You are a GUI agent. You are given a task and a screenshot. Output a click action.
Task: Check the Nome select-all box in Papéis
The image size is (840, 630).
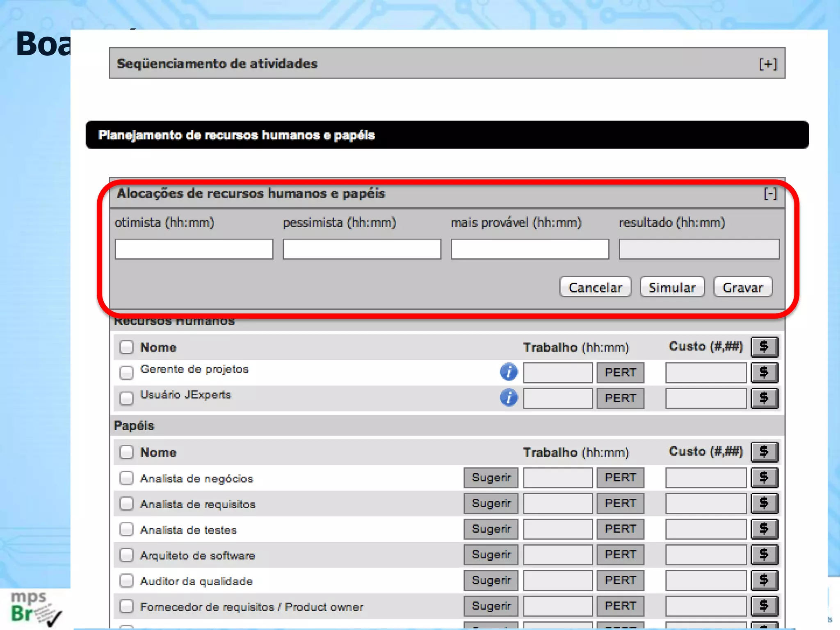(x=126, y=452)
